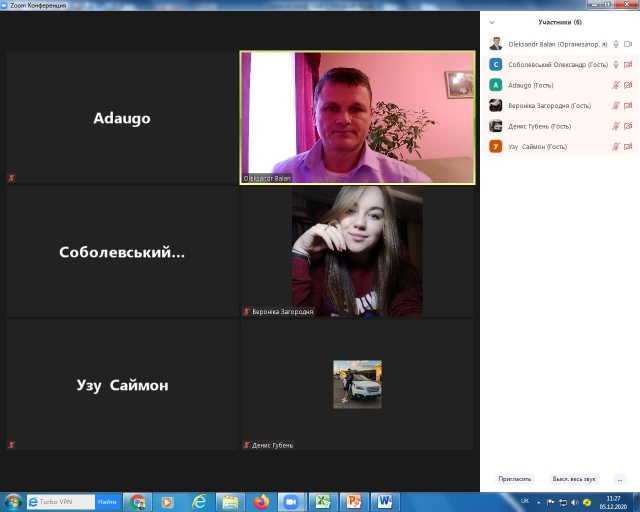Image resolution: width=640 pixels, height=512 pixels.
Task: Unmute Adaugo microphone in participants list
Action: click(x=616, y=85)
